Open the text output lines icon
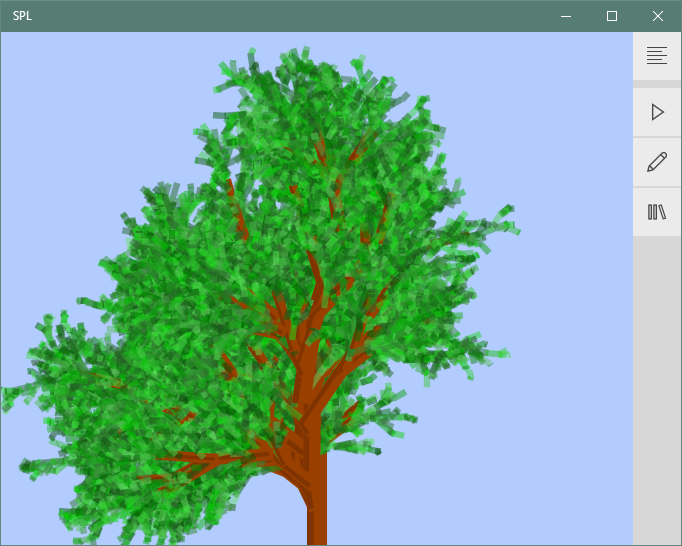The height and width of the screenshot is (546, 682). [x=657, y=56]
